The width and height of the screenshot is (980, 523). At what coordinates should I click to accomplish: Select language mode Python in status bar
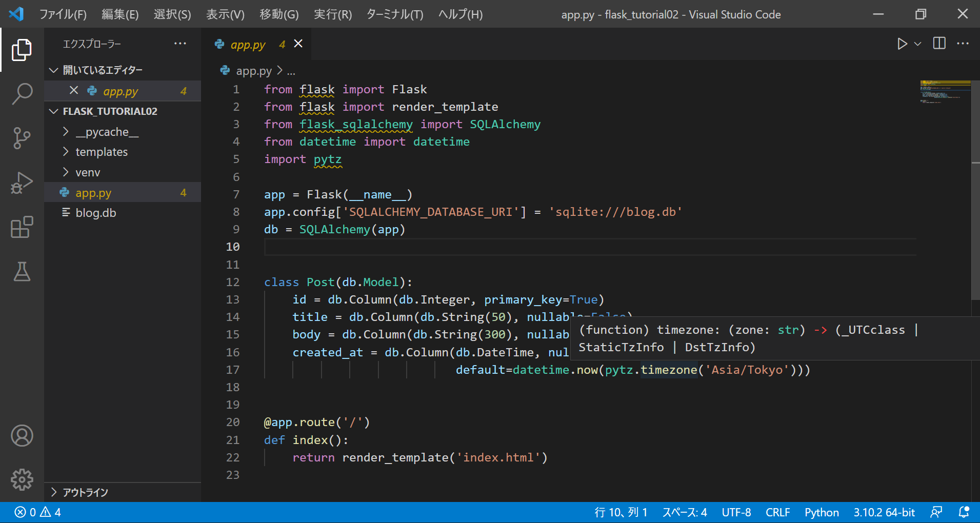coord(822,512)
